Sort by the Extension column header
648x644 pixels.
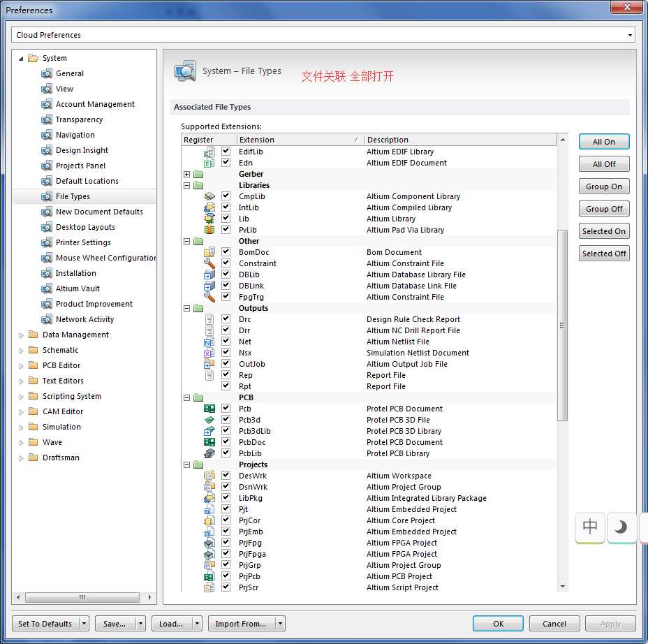[300, 140]
